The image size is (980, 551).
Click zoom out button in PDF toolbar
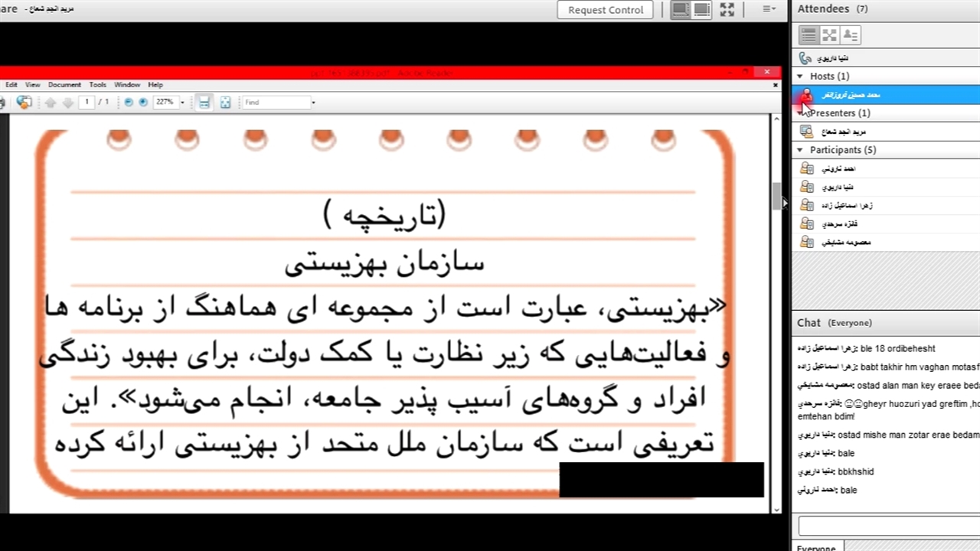tap(129, 103)
